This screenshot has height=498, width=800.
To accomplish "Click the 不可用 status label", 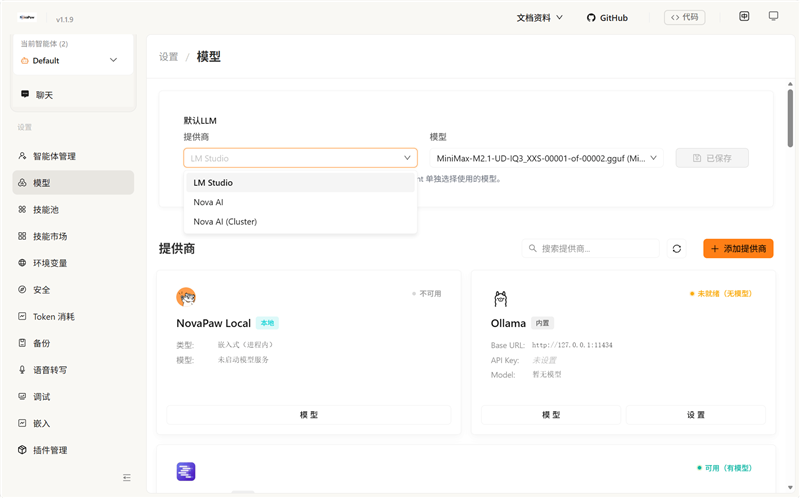I will (427, 293).
